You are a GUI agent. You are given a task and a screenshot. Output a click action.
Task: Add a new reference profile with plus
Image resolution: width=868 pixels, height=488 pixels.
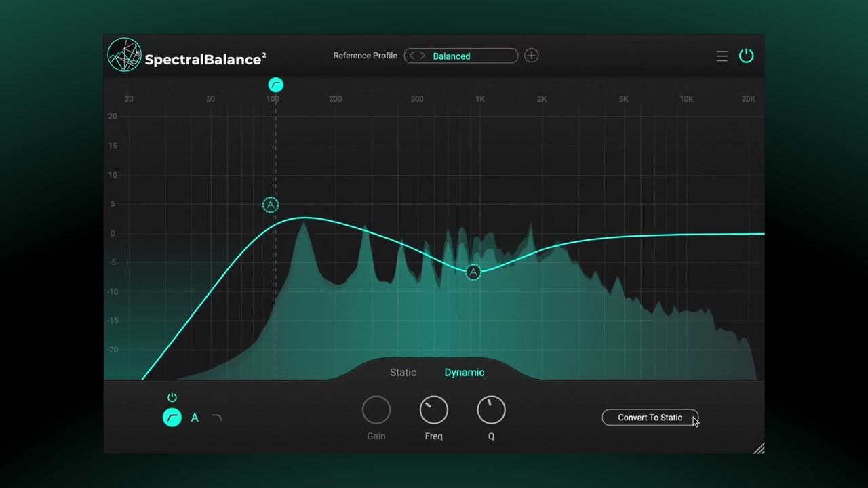532,56
